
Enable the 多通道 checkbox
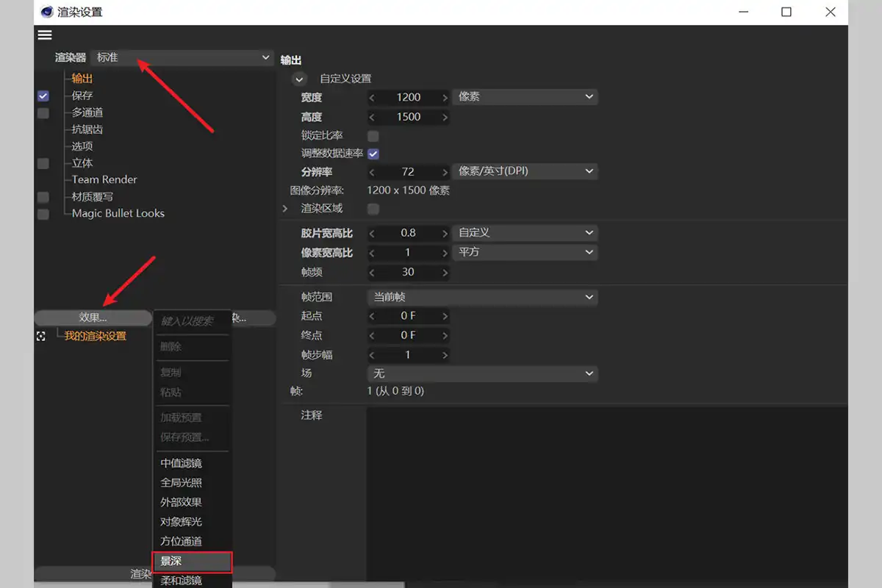[43, 112]
